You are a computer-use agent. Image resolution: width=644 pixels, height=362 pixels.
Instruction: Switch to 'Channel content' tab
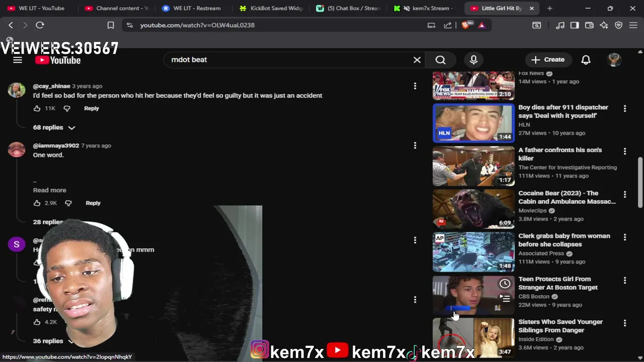tap(117, 8)
